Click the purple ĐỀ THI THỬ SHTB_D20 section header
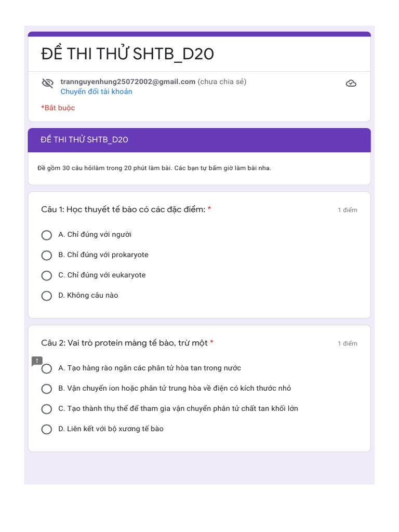 coord(84,140)
